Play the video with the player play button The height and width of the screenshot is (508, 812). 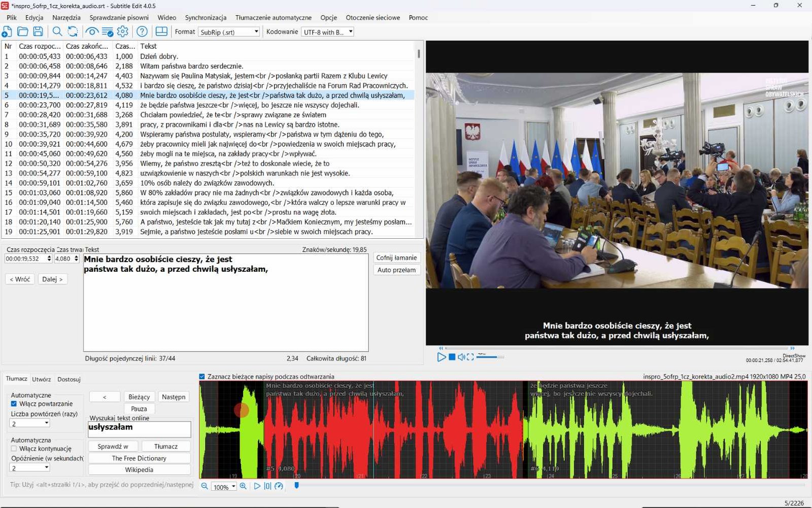441,357
